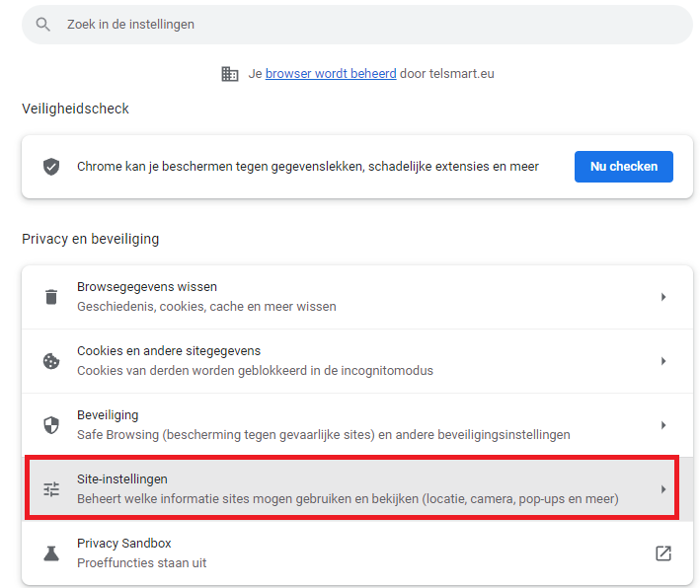Expand Site-instellingen using the right arrow
Viewport: 700px width, 588px height.
[x=663, y=489]
